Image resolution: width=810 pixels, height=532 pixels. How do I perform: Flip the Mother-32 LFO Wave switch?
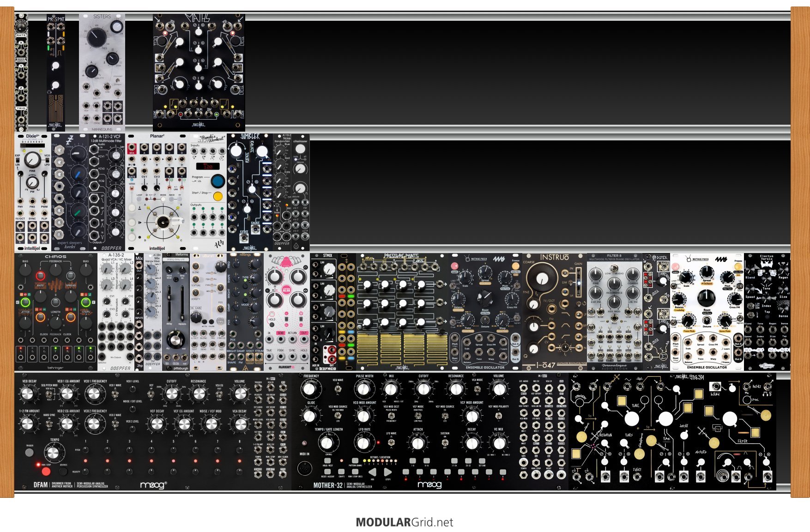click(x=391, y=443)
